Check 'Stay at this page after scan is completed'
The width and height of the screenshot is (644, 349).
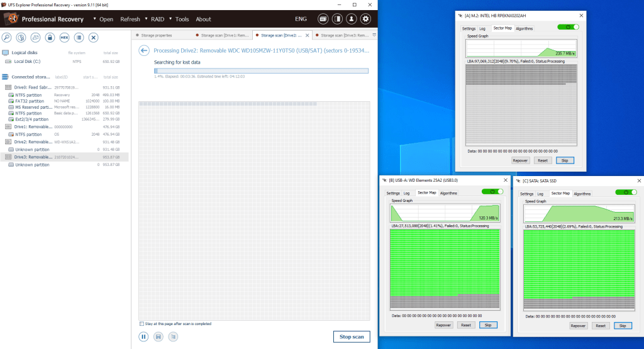click(142, 324)
